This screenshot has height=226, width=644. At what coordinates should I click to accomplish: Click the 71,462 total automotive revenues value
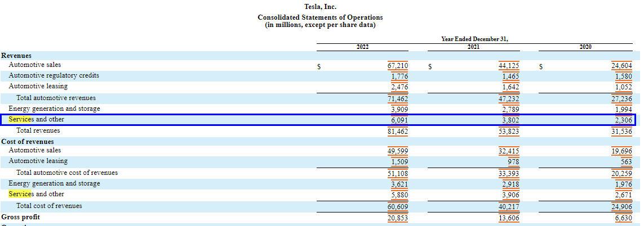[398, 99]
